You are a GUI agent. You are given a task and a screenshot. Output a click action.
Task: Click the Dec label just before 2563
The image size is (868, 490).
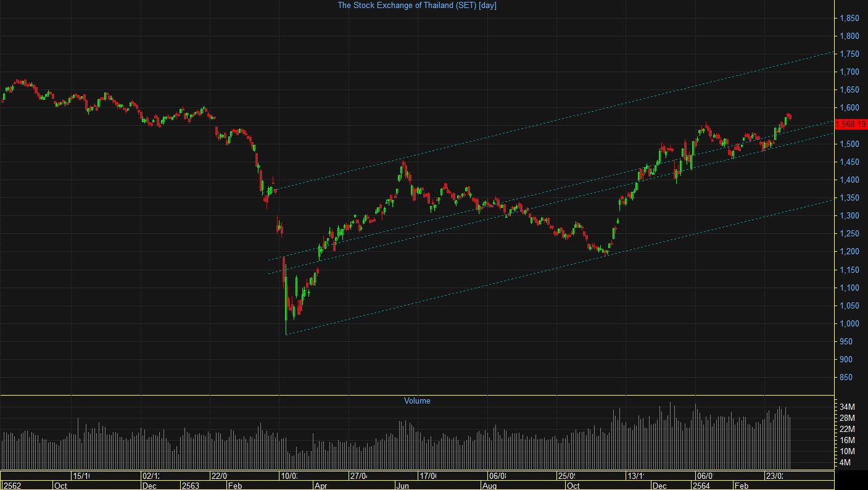point(149,486)
